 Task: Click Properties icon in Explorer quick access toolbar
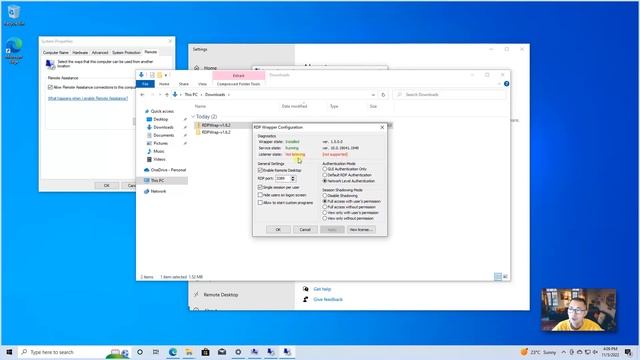(x=152, y=75)
